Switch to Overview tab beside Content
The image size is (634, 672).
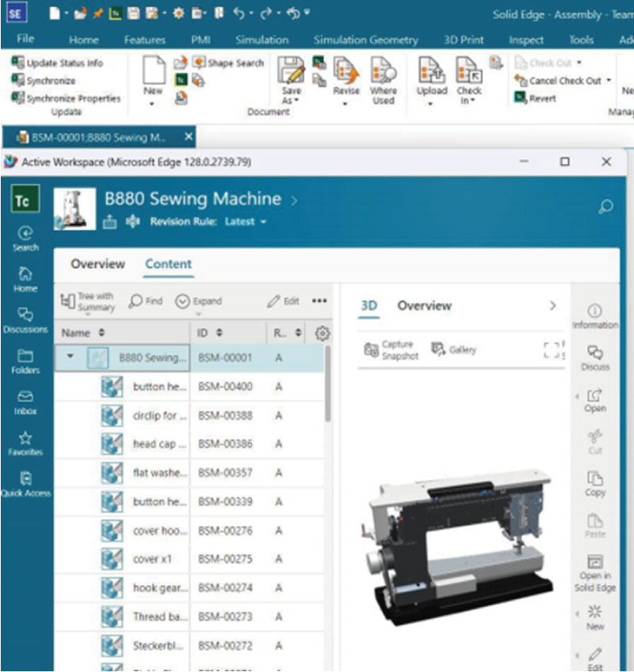coord(97,264)
